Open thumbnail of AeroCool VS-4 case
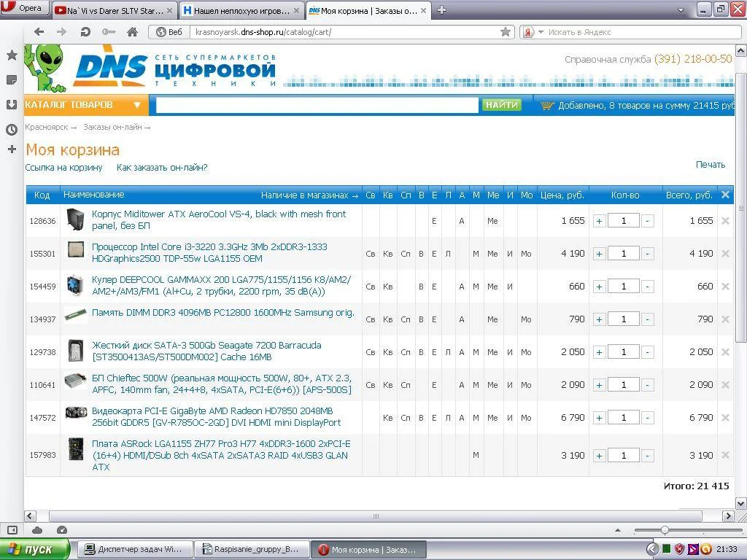The height and width of the screenshot is (560, 747). pyautogui.click(x=75, y=219)
